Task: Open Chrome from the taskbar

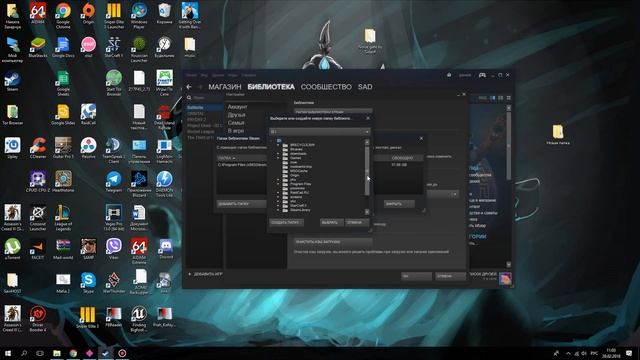Action: 73,353
